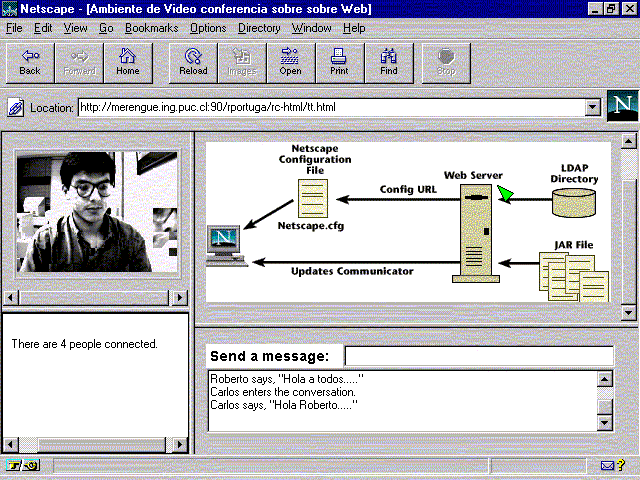Viewport: 640px width, 480px height.
Task: Go to Home page button
Action: click(128, 63)
